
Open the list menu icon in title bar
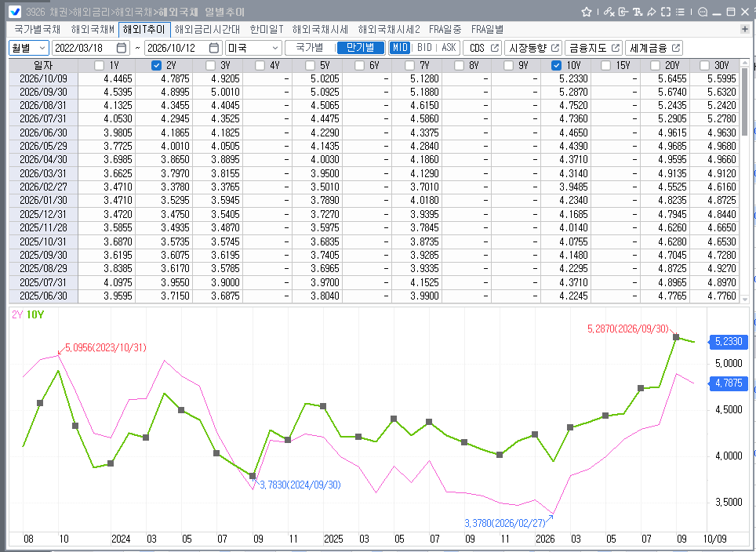click(680, 12)
